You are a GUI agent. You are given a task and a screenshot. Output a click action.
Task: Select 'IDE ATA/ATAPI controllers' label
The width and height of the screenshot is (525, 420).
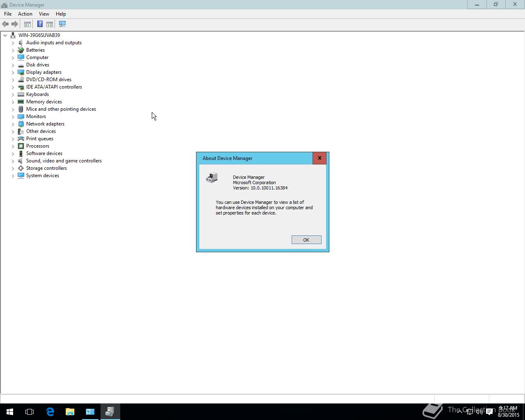pyautogui.click(x=54, y=87)
